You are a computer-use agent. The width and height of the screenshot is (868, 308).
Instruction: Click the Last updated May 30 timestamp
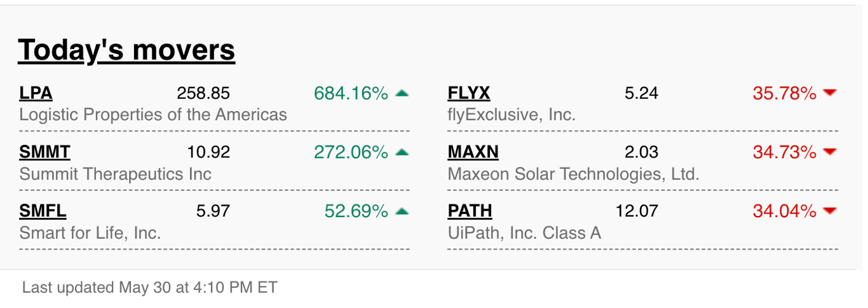(x=149, y=288)
